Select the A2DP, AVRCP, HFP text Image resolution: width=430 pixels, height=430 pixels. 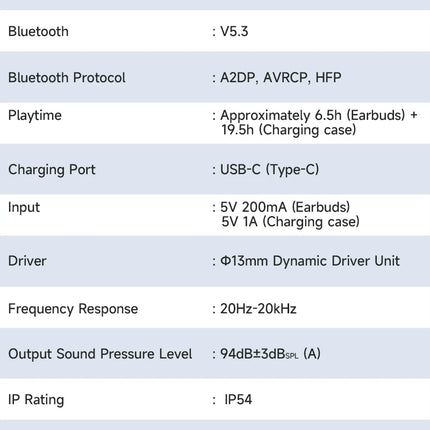point(281,78)
